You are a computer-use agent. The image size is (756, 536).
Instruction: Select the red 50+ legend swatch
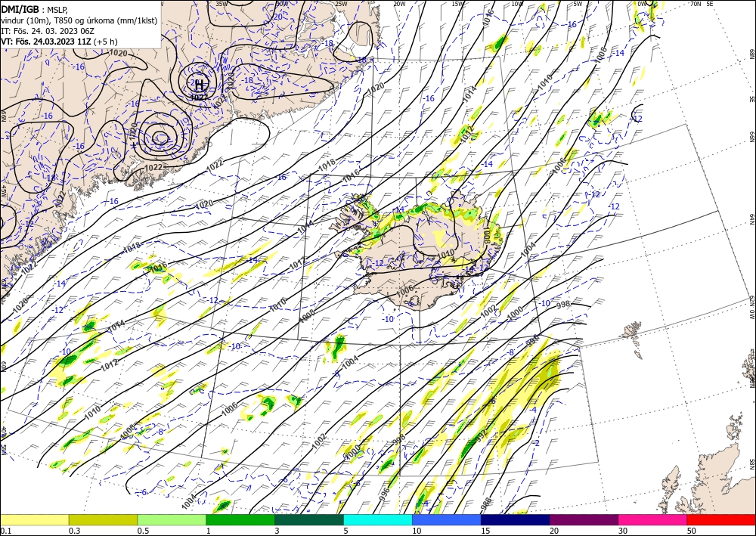[721, 519]
